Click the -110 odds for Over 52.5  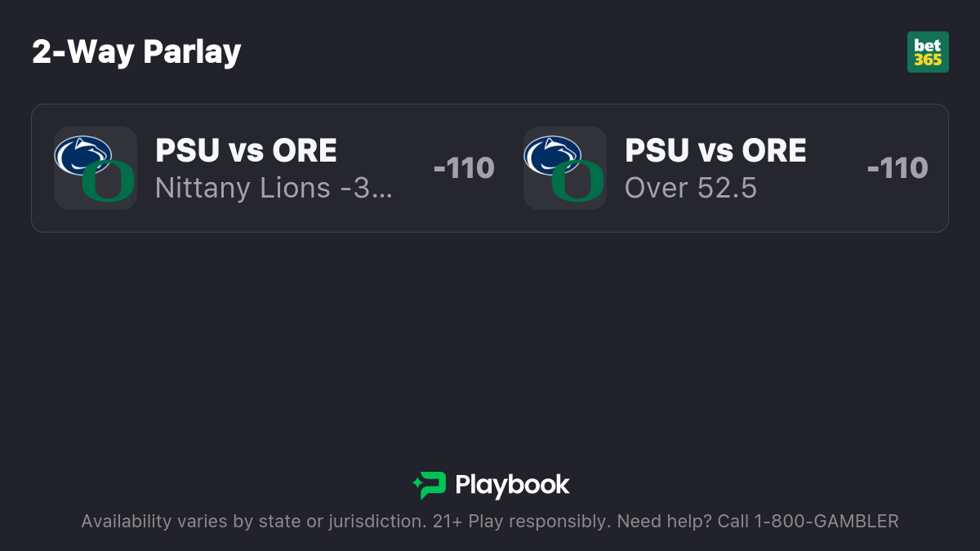pos(898,168)
